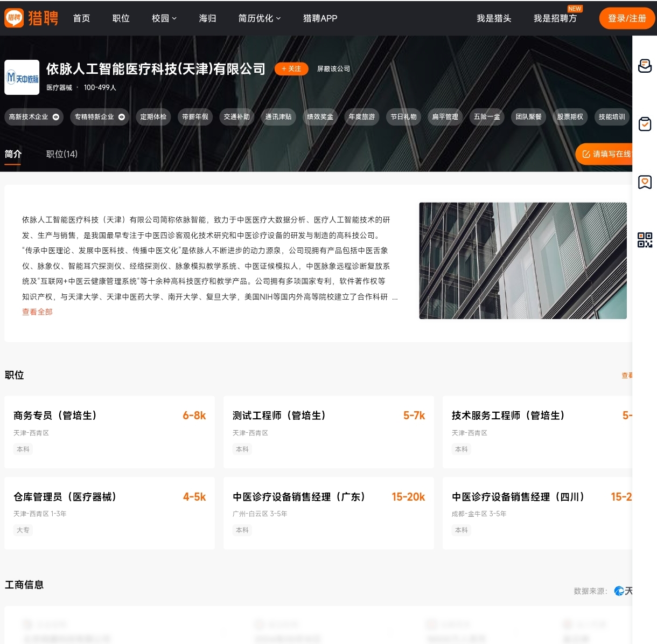
Task: Click 我是招聘方 link
Action: point(555,18)
